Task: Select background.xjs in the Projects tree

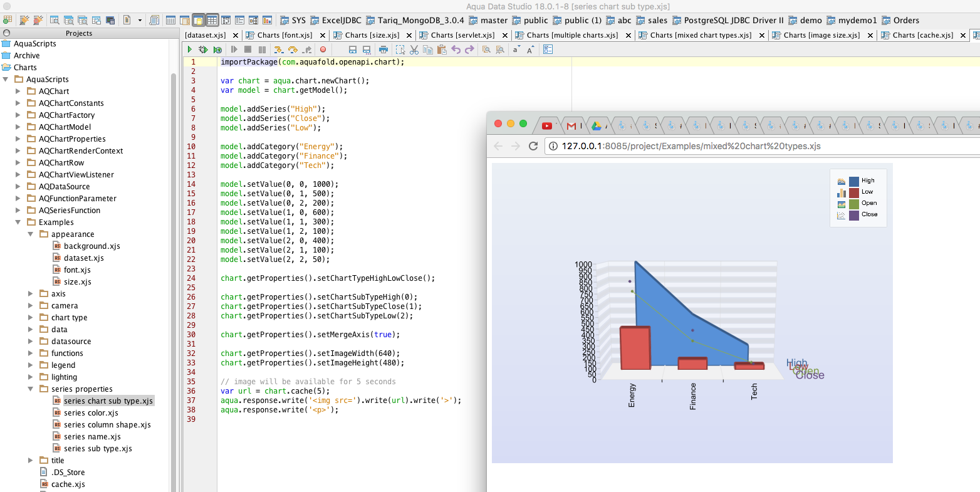Action: [x=92, y=246]
